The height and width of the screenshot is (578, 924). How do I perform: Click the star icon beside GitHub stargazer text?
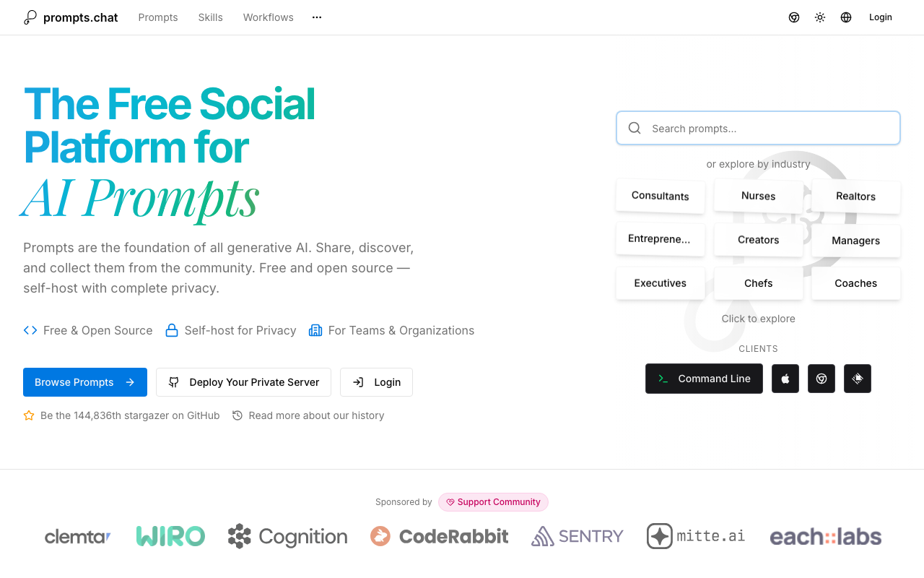click(x=29, y=415)
